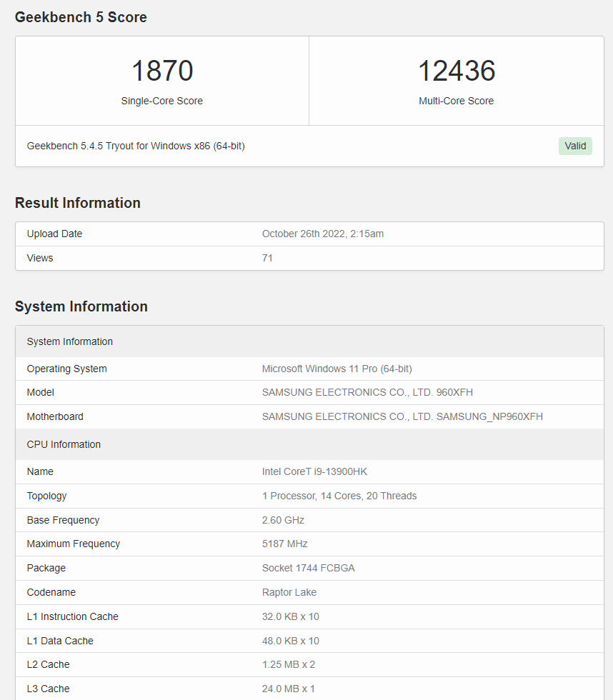Select the SAMSUNG_NP960XFH motherboard value
The image size is (613, 700).
click(x=402, y=416)
